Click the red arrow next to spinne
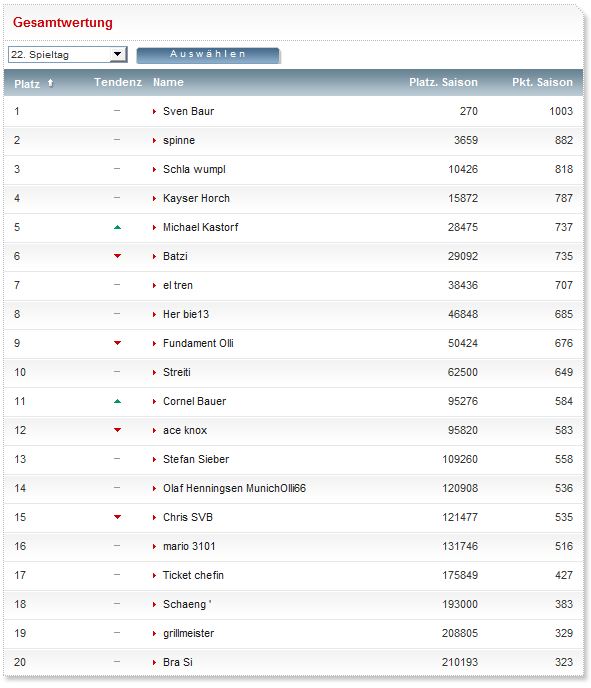The width and height of the screenshot is (591, 688). pyautogui.click(x=154, y=140)
